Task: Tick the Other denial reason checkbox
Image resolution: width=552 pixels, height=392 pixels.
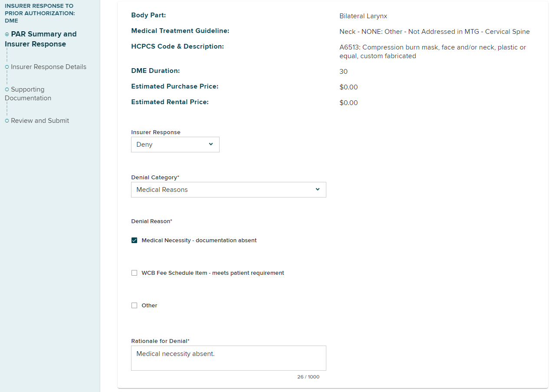Action: [x=135, y=306]
